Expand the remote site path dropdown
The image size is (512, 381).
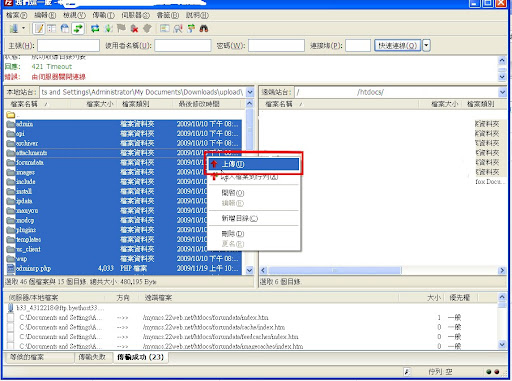(502, 92)
